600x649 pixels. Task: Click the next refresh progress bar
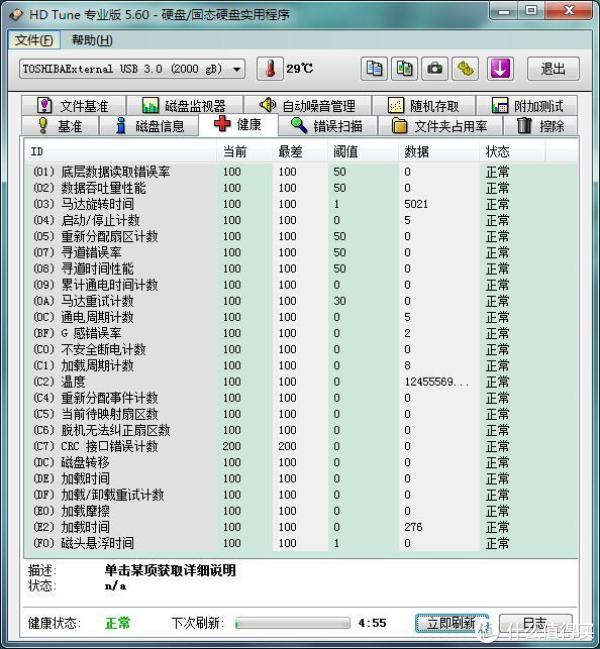[293, 623]
